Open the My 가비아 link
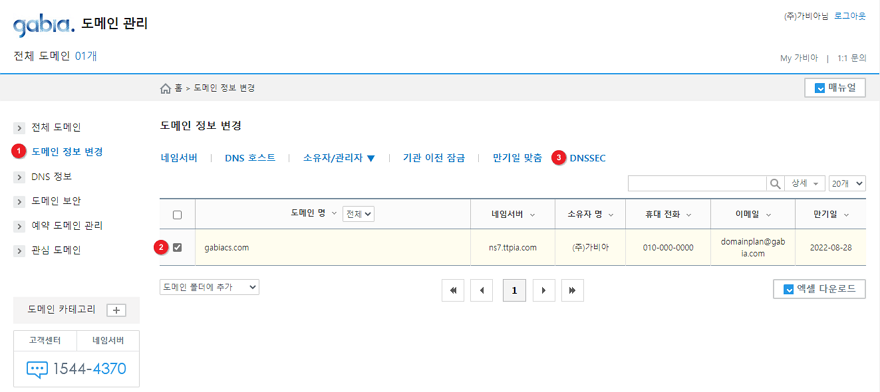Screen dimensions: 880x392 [x=799, y=58]
